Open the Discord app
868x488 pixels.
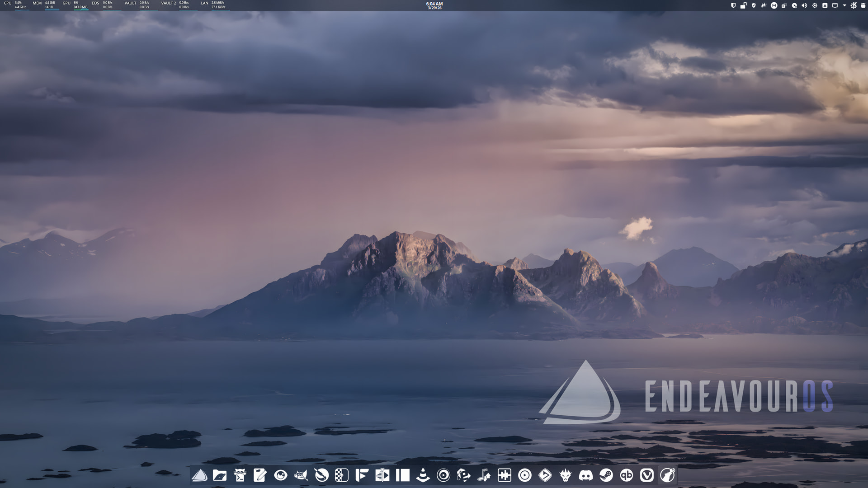click(x=586, y=475)
